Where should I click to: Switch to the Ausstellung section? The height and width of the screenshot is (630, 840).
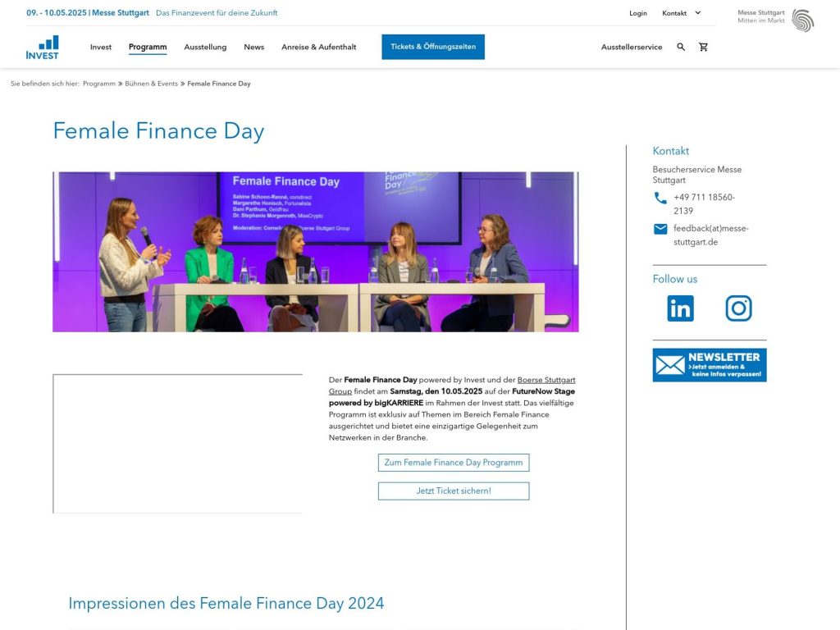(205, 47)
